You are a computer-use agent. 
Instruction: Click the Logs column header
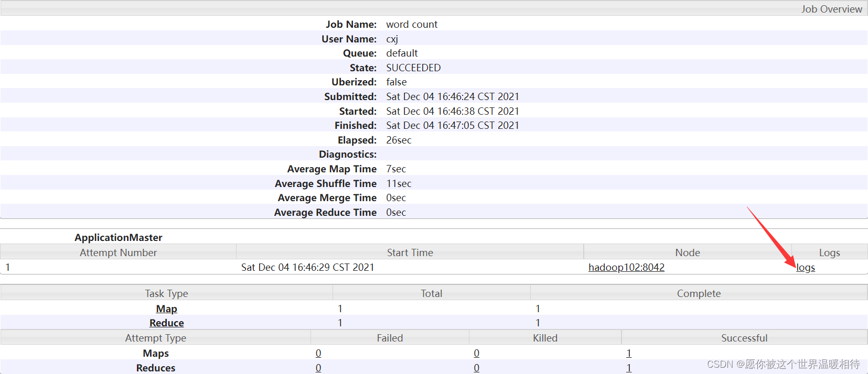[x=830, y=253]
